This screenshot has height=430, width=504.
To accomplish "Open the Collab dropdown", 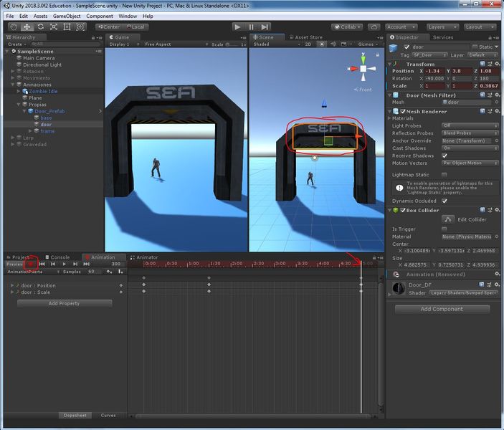I will [348, 27].
